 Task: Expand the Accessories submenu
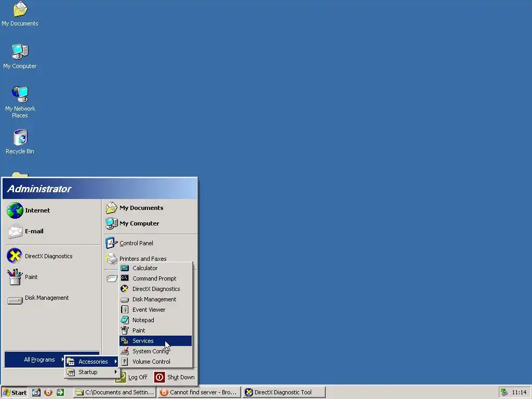[x=91, y=362]
